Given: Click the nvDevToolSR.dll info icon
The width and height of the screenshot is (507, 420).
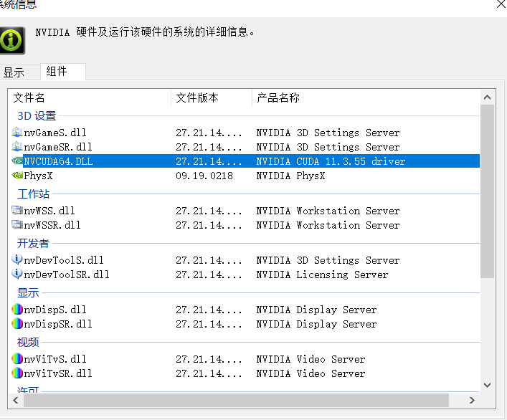Looking at the screenshot, I should (x=16, y=274).
